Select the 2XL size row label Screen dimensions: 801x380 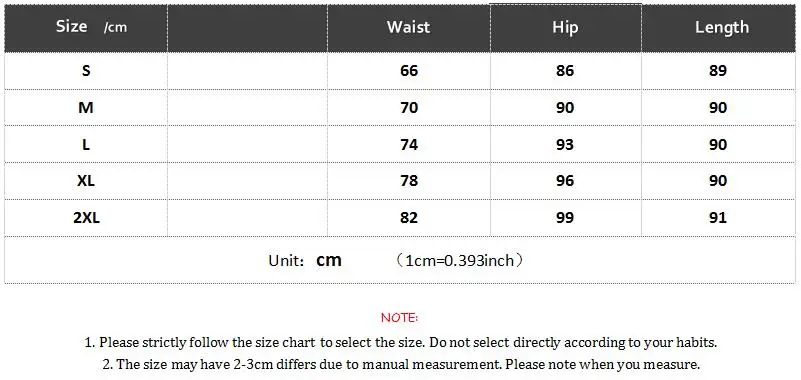[x=86, y=218]
